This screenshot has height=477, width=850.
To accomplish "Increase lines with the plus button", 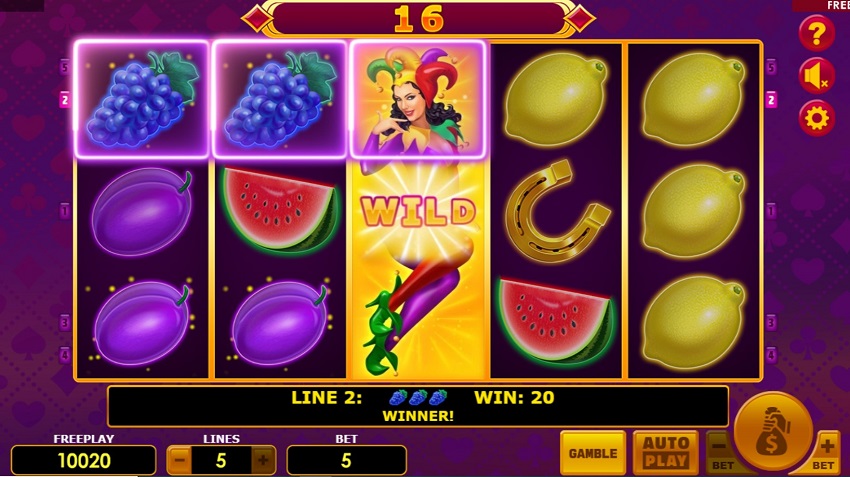I will pyautogui.click(x=263, y=461).
